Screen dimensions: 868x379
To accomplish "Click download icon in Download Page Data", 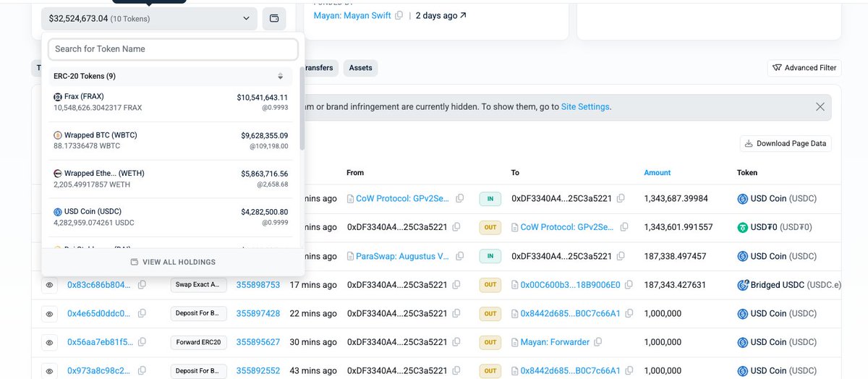I will tap(749, 143).
